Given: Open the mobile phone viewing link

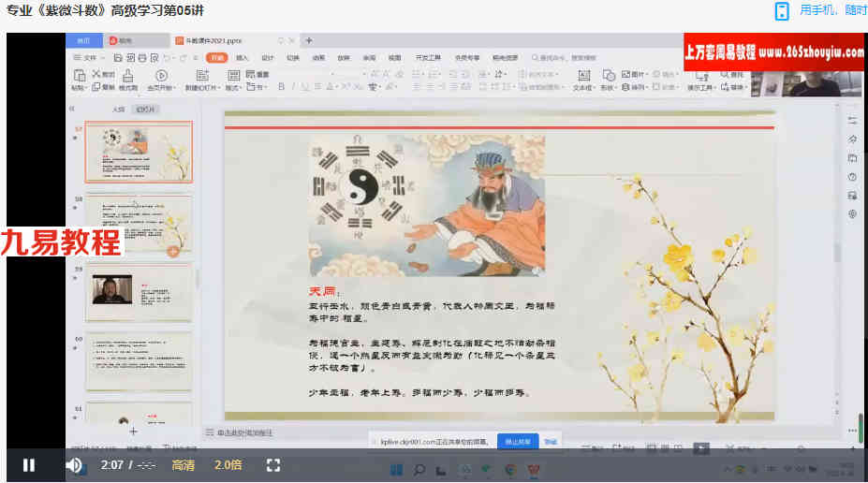Looking at the screenshot, I should 819,10.
